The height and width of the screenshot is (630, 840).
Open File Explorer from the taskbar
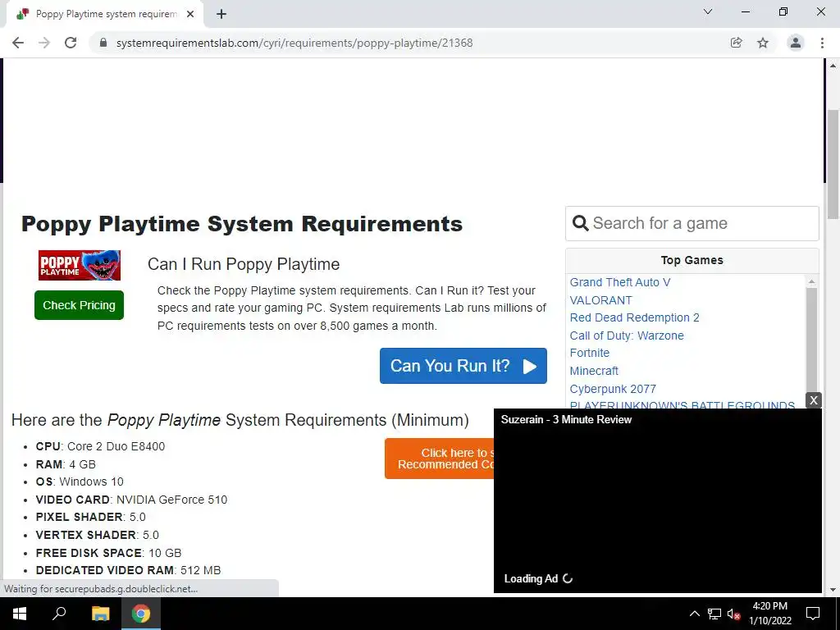click(100, 614)
